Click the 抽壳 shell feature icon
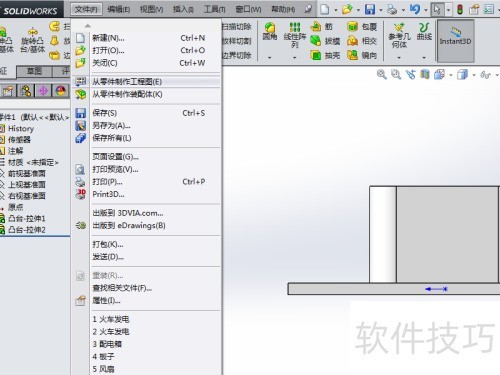The width and height of the screenshot is (500, 375). click(x=315, y=55)
